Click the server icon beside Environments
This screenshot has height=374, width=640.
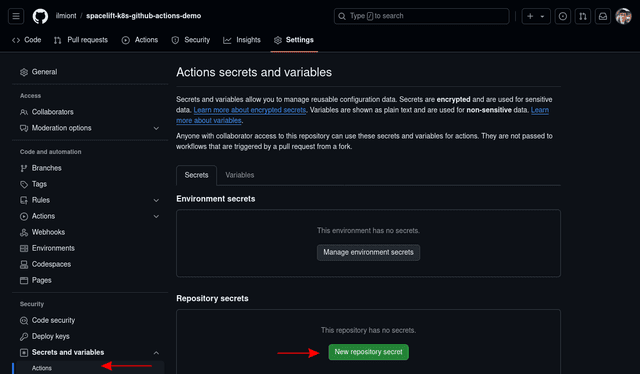pos(24,248)
